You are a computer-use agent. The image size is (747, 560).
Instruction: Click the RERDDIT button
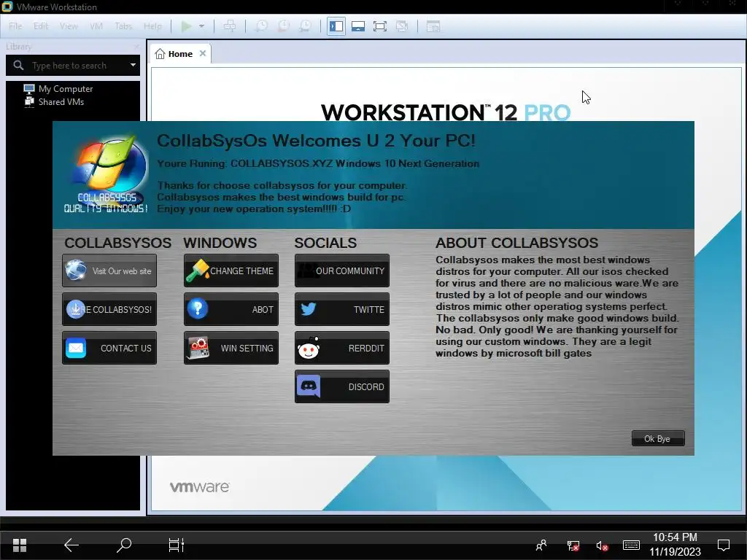click(x=342, y=348)
